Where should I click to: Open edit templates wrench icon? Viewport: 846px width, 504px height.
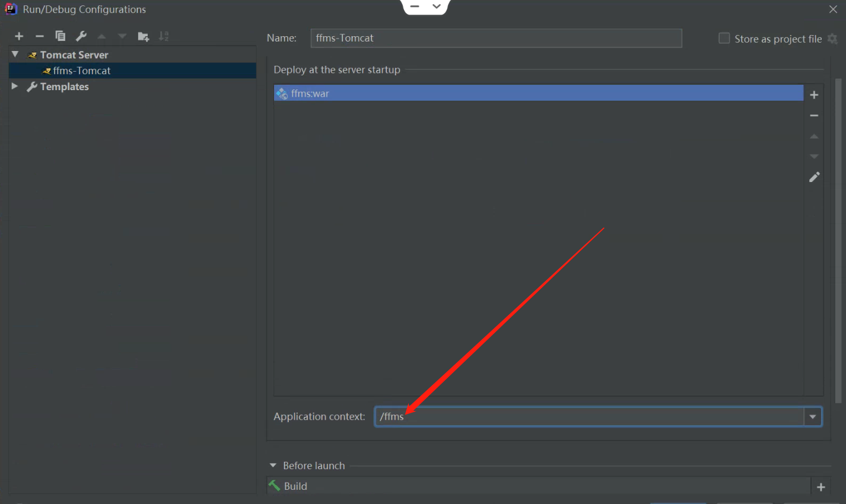81,36
